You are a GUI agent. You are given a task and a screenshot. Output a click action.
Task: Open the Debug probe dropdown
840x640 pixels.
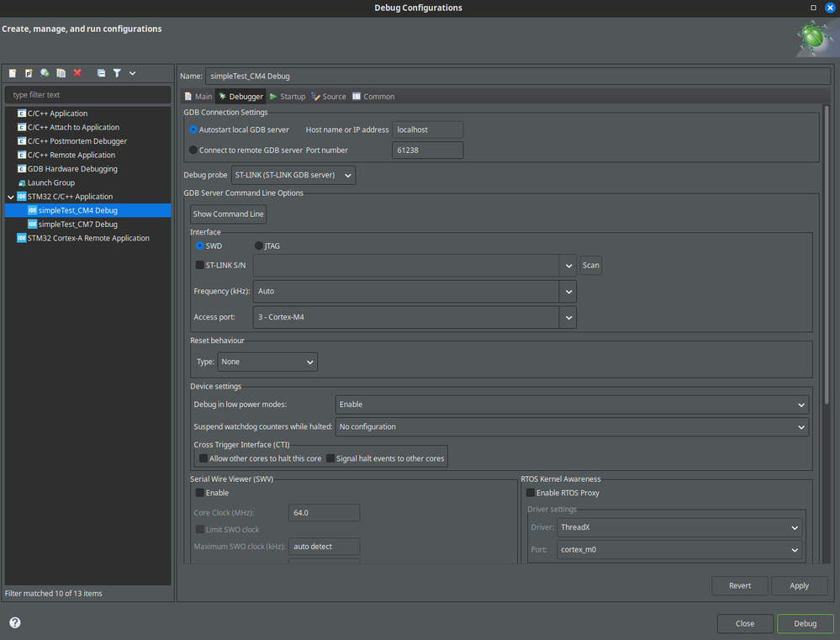pos(293,175)
